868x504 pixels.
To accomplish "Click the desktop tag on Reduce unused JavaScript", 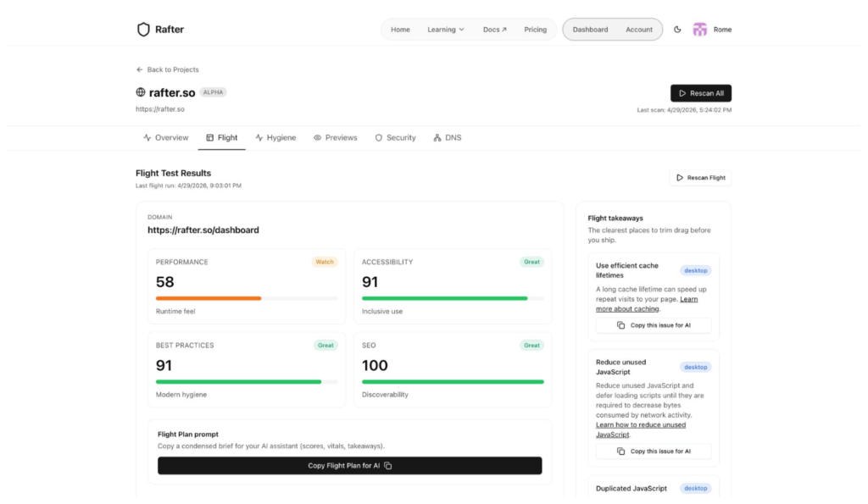I will pyautogui.click(x=695, y=368).
